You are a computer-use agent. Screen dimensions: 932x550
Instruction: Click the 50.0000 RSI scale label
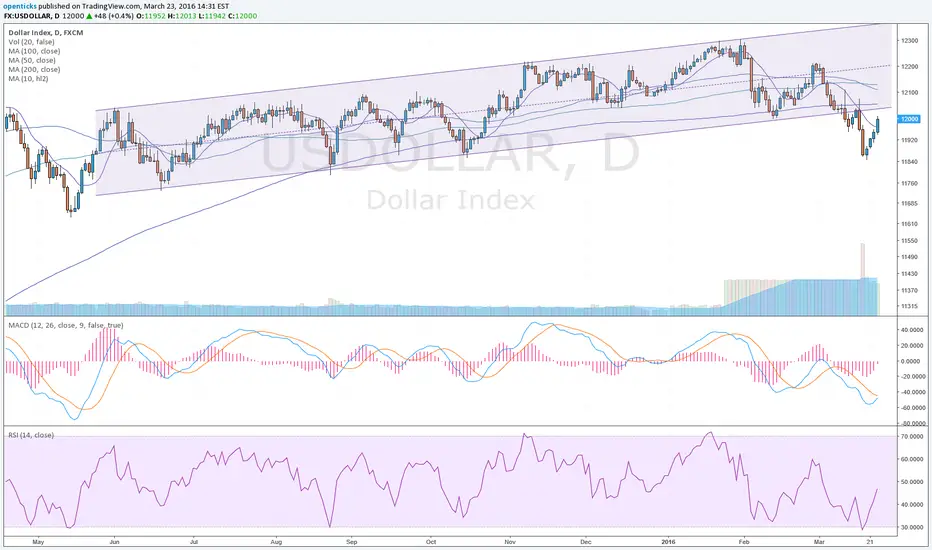point(912,482)
